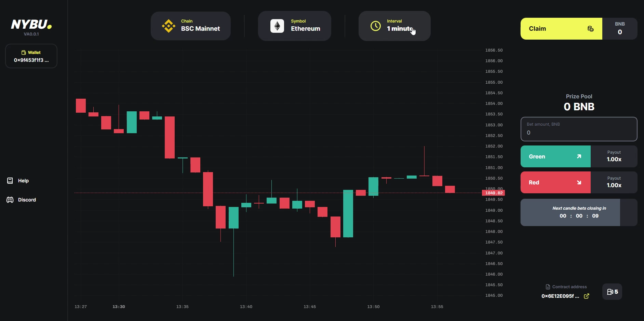This screenshot has height=321, width=644.
Task: Click the Discord icon in sidebar
Action: [x=10, y=200]
